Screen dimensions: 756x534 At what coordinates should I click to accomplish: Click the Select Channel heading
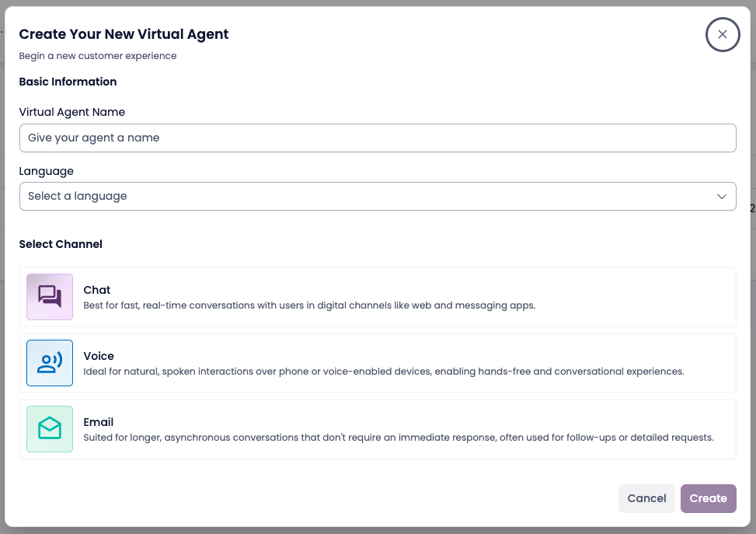click(61, 244)
